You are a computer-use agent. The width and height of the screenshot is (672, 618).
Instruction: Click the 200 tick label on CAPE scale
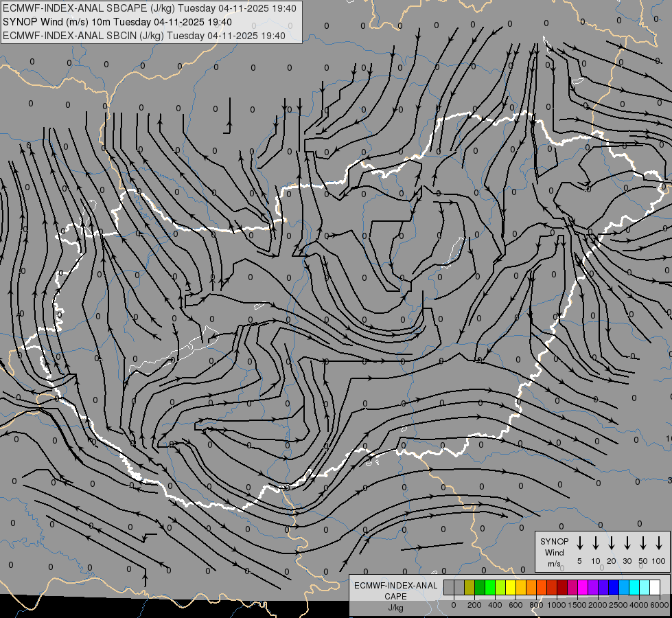tap(474, 605)
